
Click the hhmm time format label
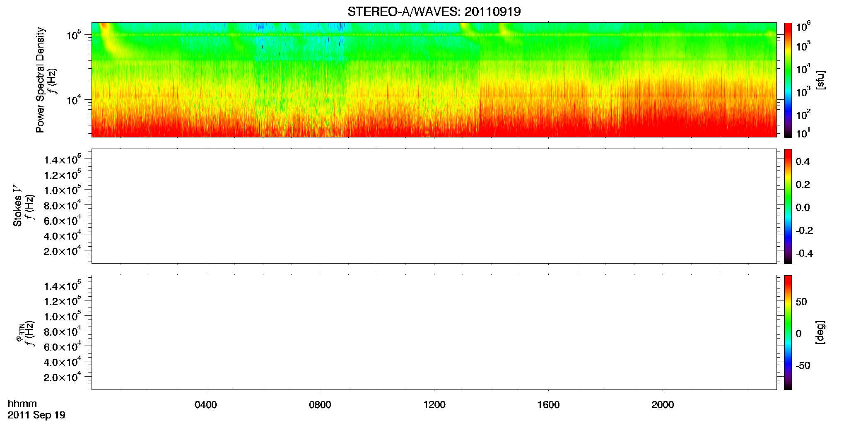pyautogui.click(x=22, y=404)
